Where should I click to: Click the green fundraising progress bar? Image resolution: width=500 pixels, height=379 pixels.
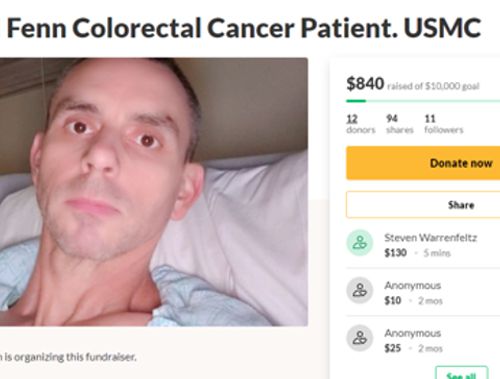pos(423,101)
